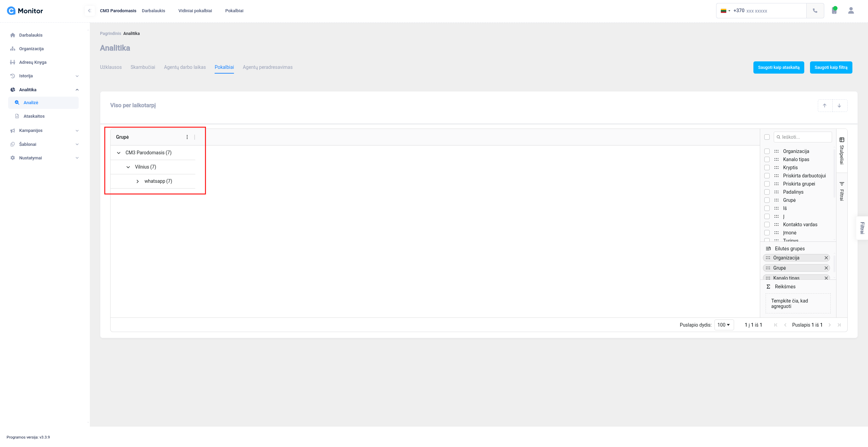Check the Priskirta darbuotojui checkbox
Screen dimensions: 868x447
pos(767,176)
